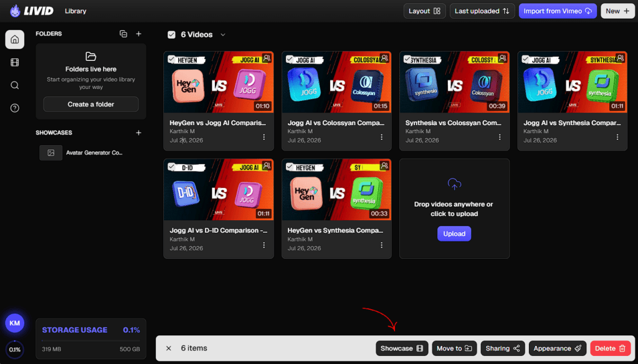Click the 6 items selection count
638x364 pixels.
[194, 348]
